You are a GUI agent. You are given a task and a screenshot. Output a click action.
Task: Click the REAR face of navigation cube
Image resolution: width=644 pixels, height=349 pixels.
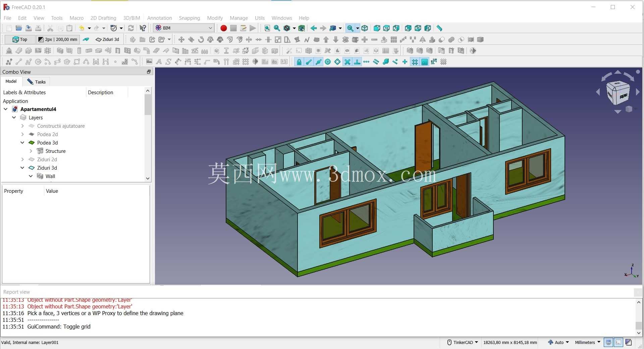[x=623, y=96]
